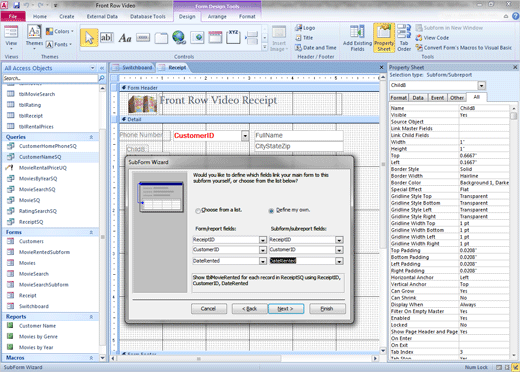
Task: Open form field DateRented dropdown
Action: [263, 261]
